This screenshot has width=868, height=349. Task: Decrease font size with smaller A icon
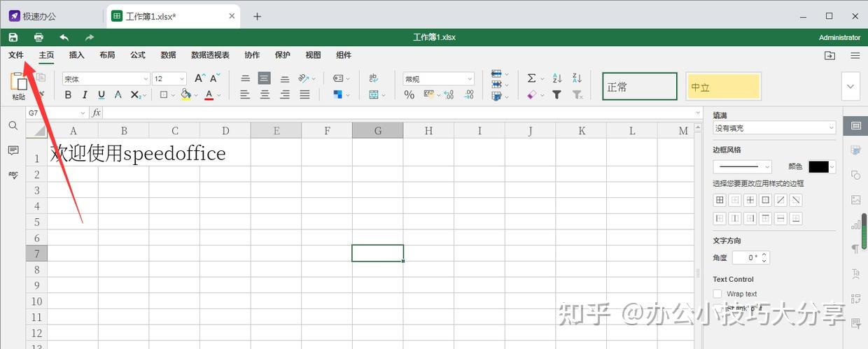click(x=216, y=78)
